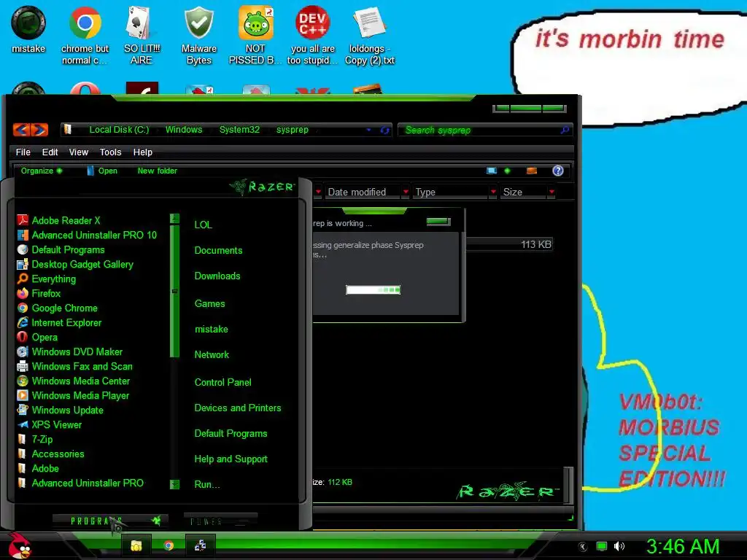
Task: Open the Organize dropdown in Explorer
Action: click(x=42, y=171)
